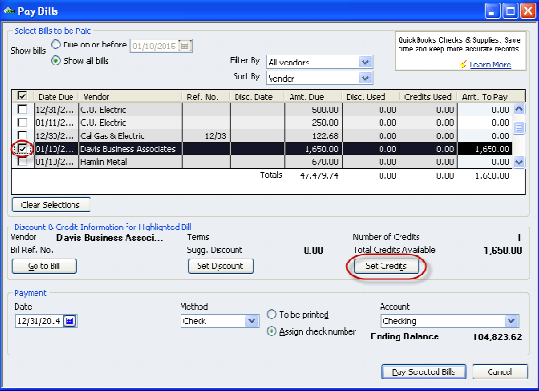The height and width of the screenshot is (391, 539).
Task: Click the Disc. Date column header
Action: coord(257,97)
